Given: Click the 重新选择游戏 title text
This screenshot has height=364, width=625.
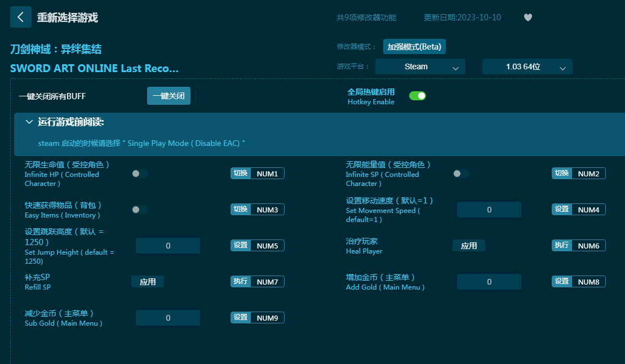Looking at the screenshot, I should coord(68,17).
